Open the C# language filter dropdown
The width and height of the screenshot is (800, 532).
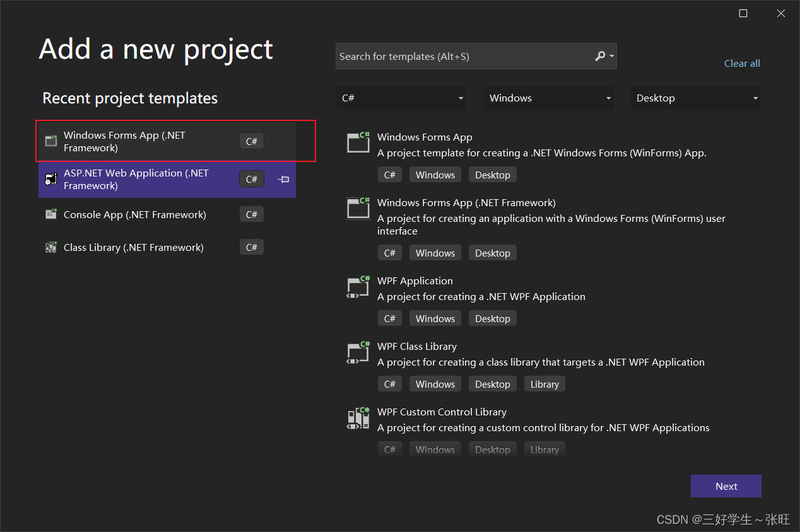click(x=401, y=98)
